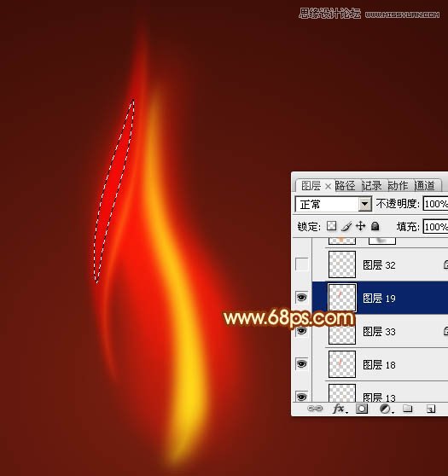Image resolution: width=448 pixels, height=476 pixels.
Task: Lock transparent pixels icon
Action: (331, 226)
